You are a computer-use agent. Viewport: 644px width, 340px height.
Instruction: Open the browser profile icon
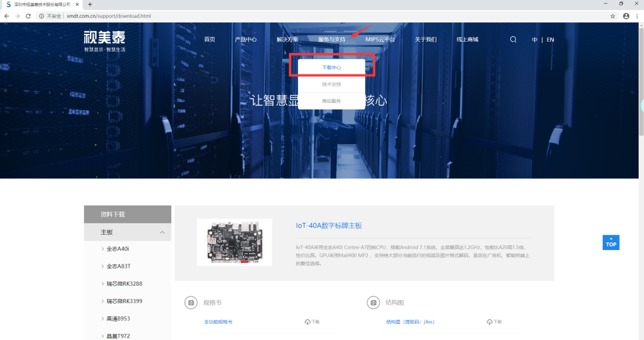click(626, 16)
